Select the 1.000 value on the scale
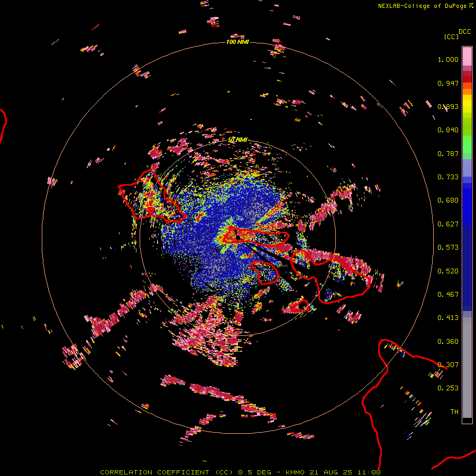This screenshot has width=476, height=476. (x=448, y=59)
